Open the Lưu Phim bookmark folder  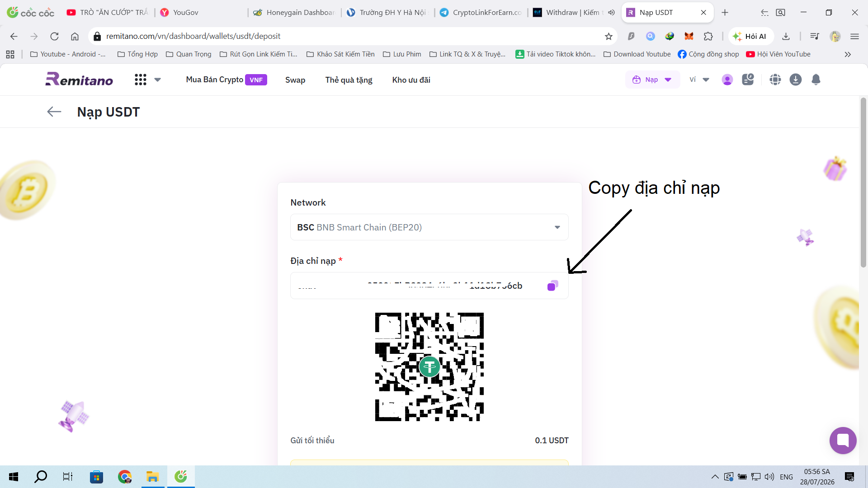pyautogui.click(x=402, y=54)
